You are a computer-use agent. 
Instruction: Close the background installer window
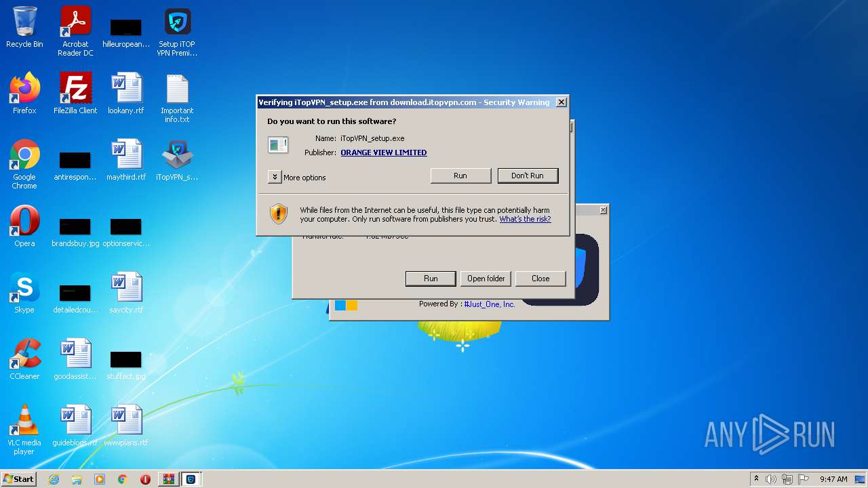coord(603,210)
